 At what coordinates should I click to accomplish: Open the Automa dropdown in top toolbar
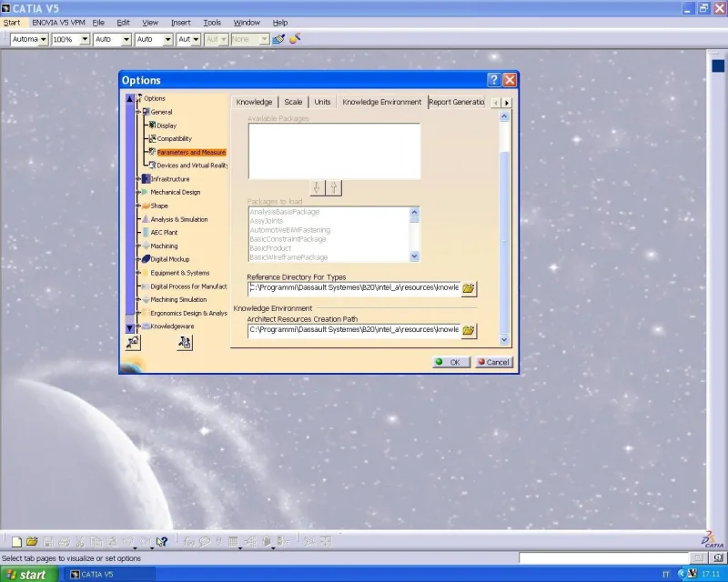(x=43, y=39)
